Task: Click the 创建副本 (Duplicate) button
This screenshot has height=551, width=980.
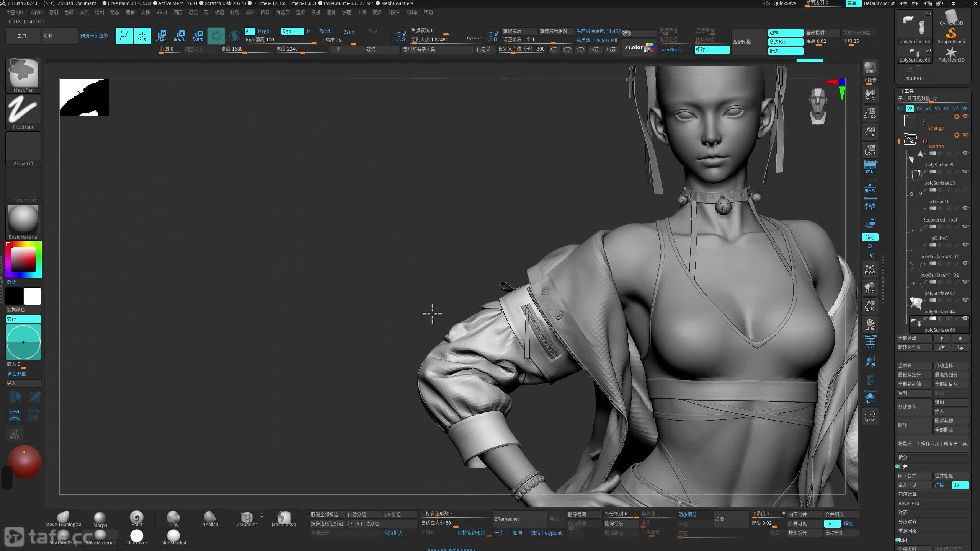Action: pyautogui.click(x=914, y=407)
